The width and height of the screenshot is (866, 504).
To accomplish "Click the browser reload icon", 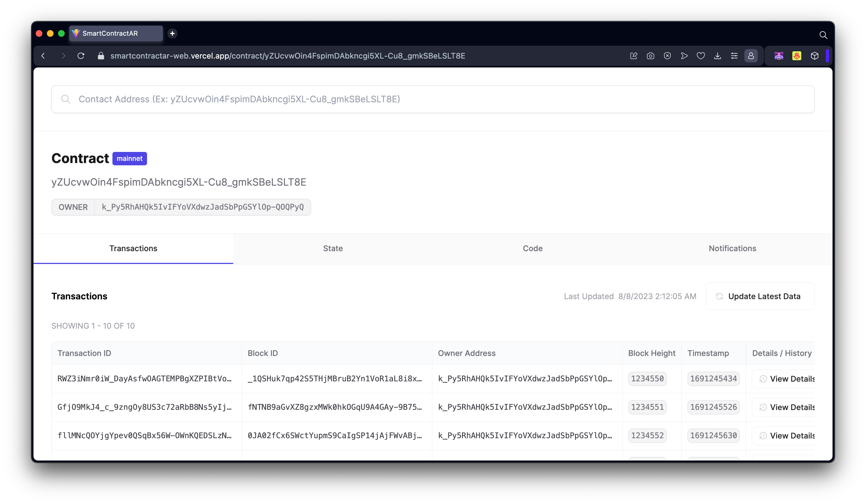I will (81, 56).
